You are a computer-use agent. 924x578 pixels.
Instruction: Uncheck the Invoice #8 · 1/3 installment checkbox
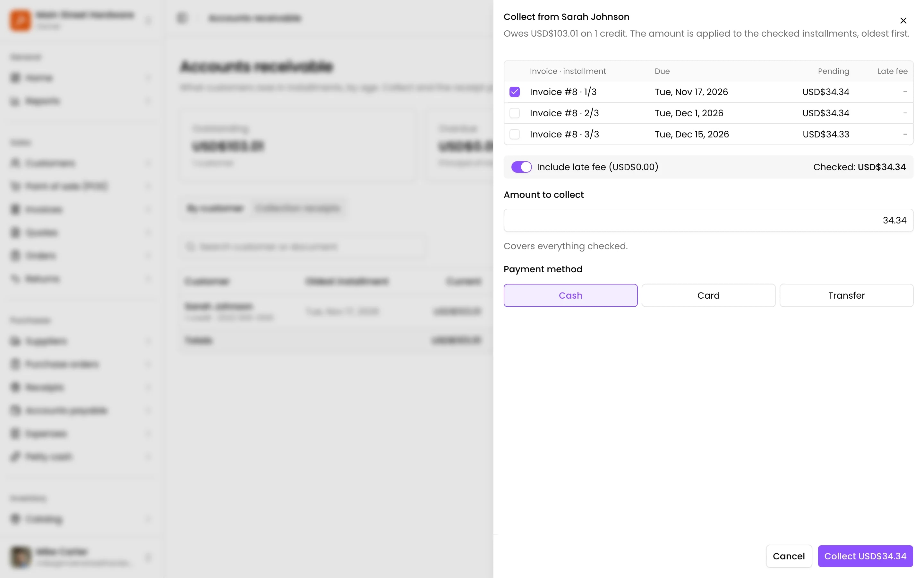click(x=514, y=92)
